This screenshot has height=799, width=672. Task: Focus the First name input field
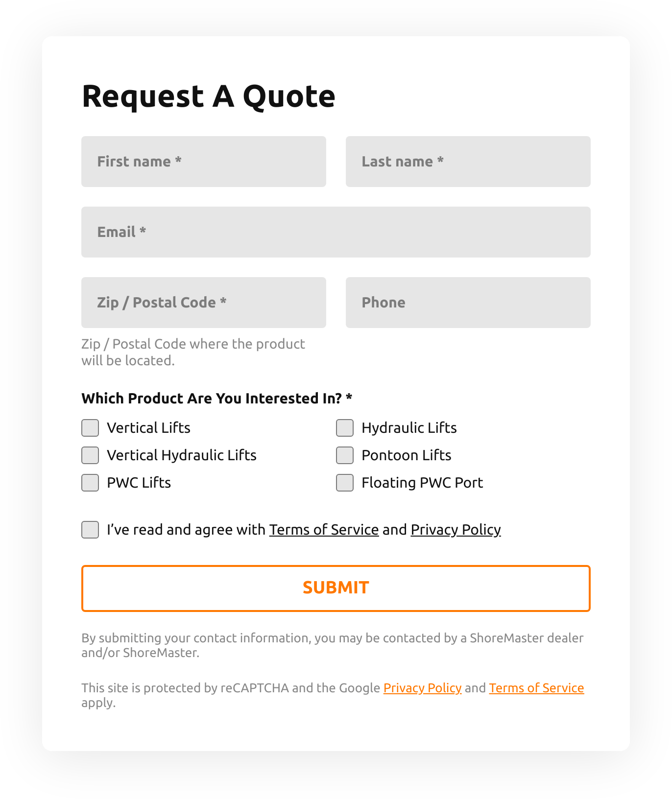(x=203, y=162)
